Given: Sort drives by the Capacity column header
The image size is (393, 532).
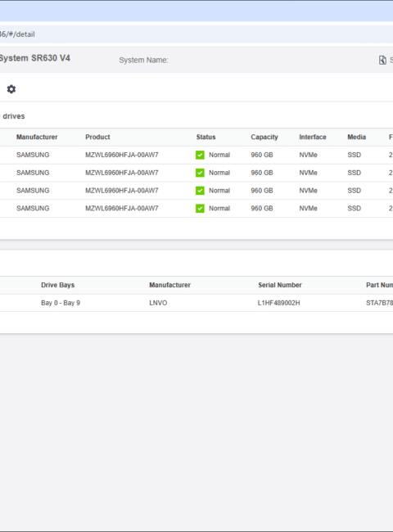Looking at the screenshot, I should pos(264,137).
